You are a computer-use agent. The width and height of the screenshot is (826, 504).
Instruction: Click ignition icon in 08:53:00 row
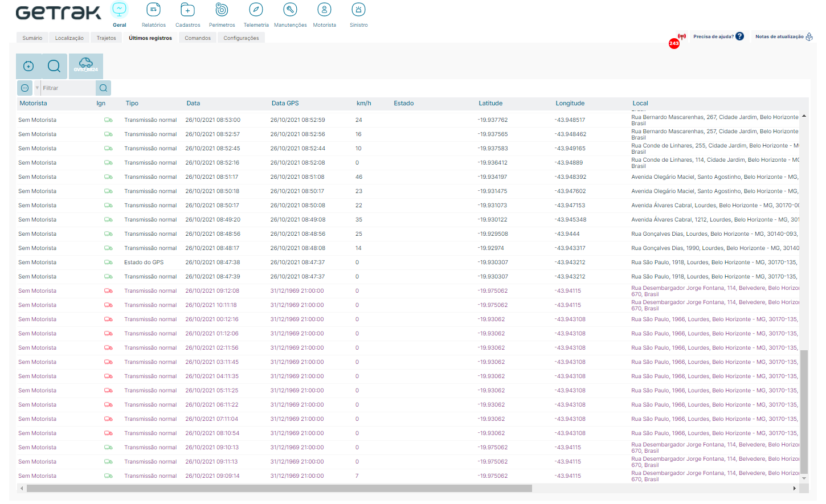(x=108, y=120)
